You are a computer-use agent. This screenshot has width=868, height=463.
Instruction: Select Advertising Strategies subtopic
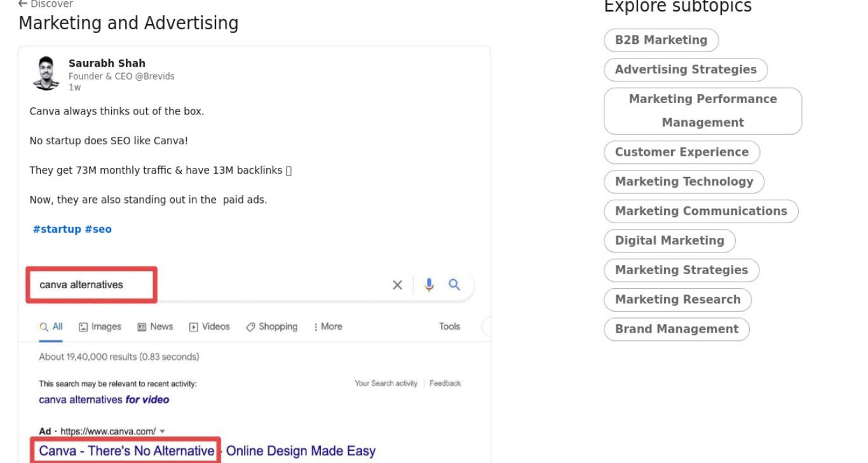coord(686,69)
